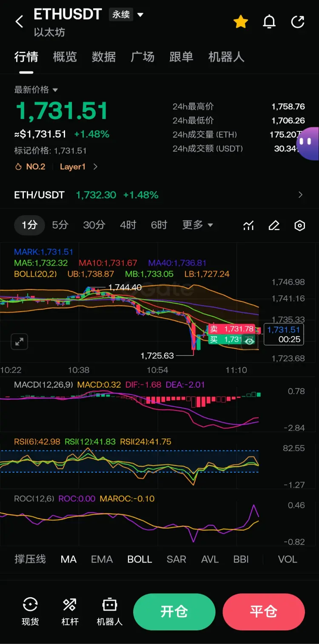Select the 1分 timeframe
Screen dimensions: 319x644
click(x=29, y=225)
